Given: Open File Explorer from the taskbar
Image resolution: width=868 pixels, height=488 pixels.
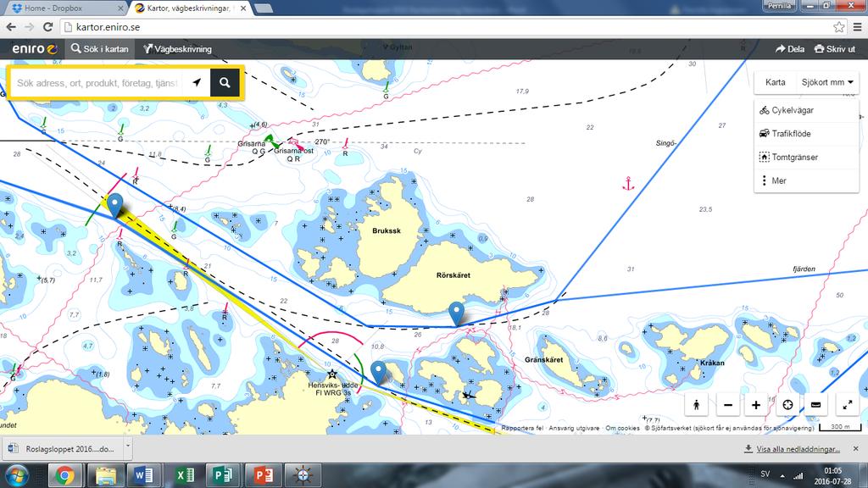Looking at the screenshot, I should click(105, 476).
